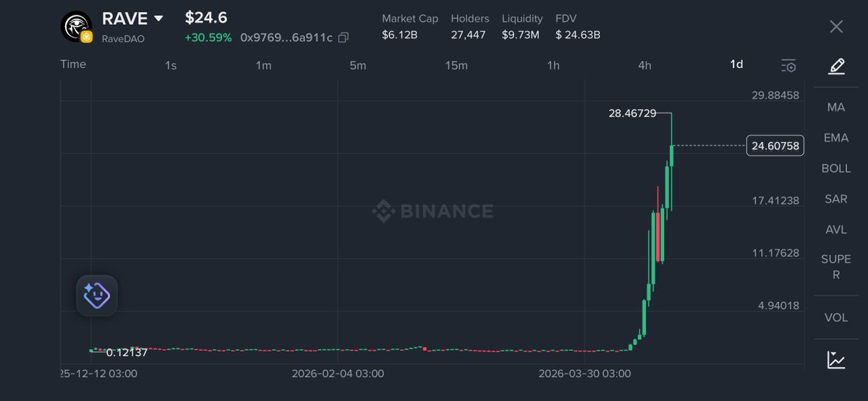Select the 1s timeframe
Image resolution: width=868 pixels, height=401 pixels.
(171, 65)
